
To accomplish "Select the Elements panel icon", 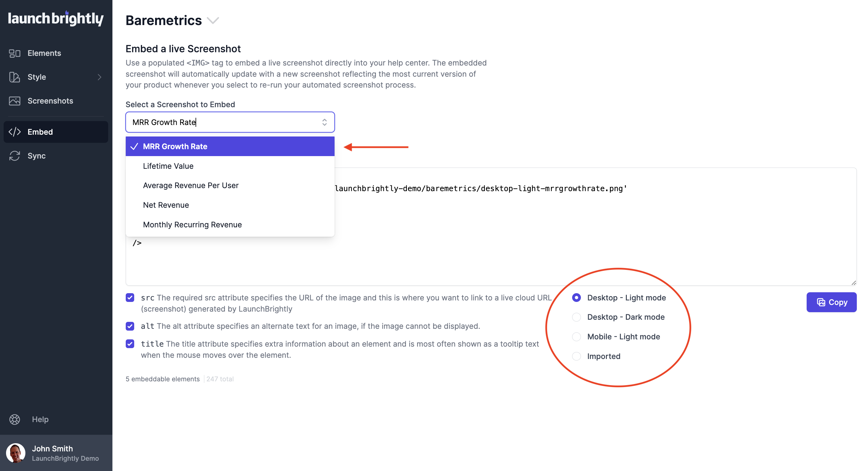I will [x=14, y=53].
